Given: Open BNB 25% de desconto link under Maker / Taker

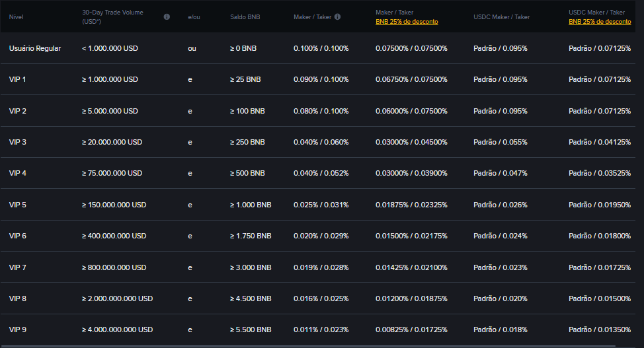Looking at the screenshot, I should click(407, 22).
